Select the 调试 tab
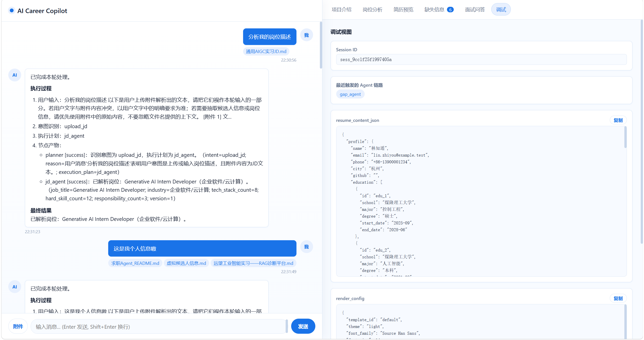 click(501, 10)
